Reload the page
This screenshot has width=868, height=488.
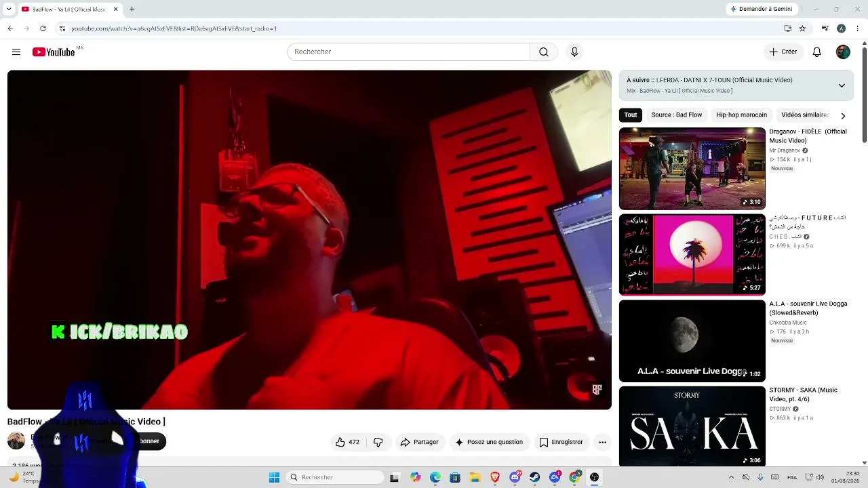[x=43, y=28]
